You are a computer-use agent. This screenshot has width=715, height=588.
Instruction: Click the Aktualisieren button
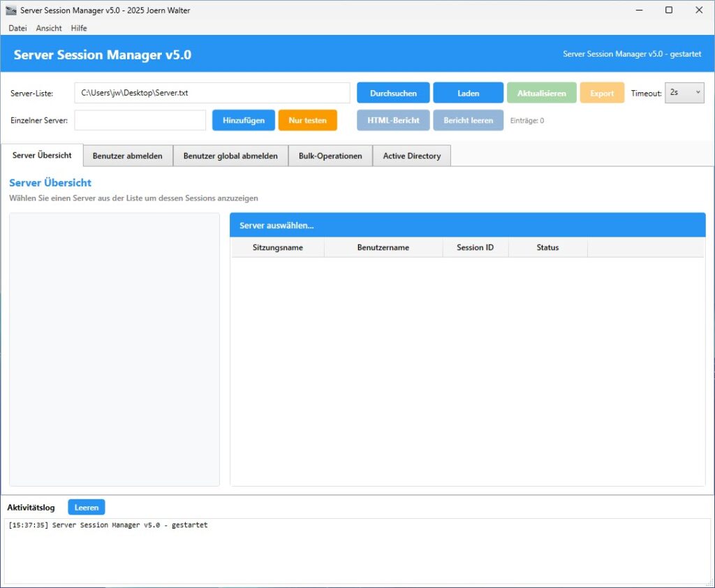[x=541, y=92]
